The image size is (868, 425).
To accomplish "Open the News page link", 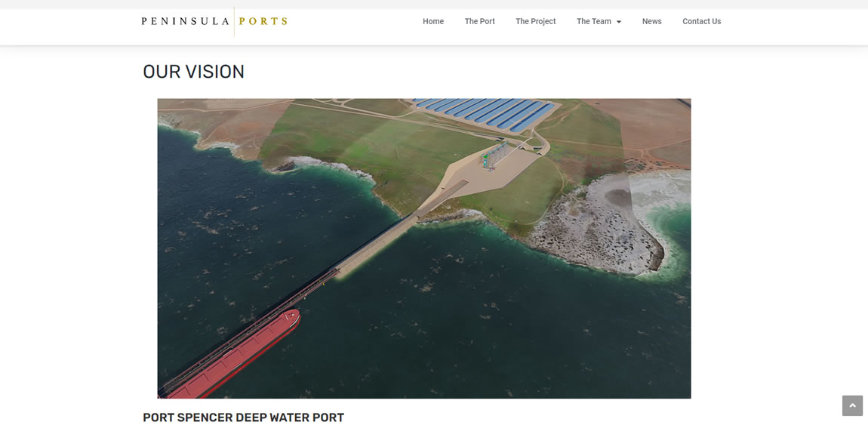I will [x=651, y=22].
